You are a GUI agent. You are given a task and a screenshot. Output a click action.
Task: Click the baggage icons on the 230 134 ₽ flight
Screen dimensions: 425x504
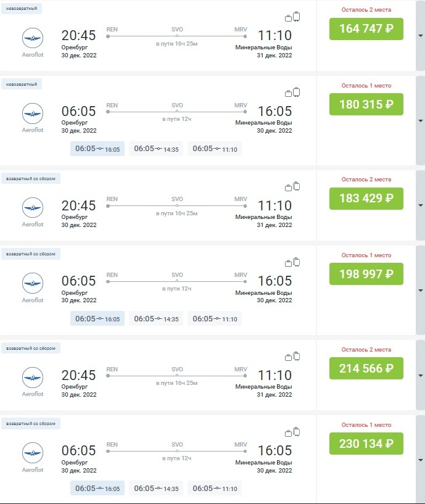point(292,432)
